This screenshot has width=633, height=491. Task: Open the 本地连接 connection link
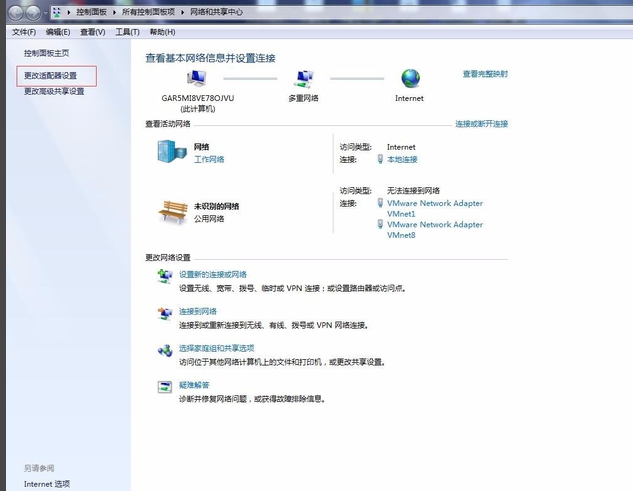click(402, 159)
